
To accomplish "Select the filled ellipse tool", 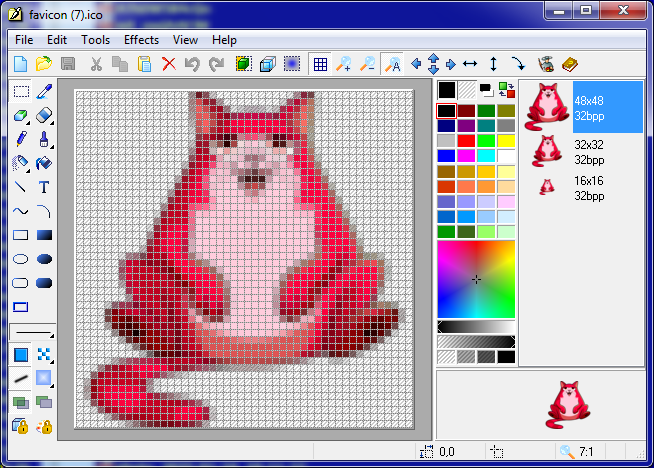I will [44, 259].
